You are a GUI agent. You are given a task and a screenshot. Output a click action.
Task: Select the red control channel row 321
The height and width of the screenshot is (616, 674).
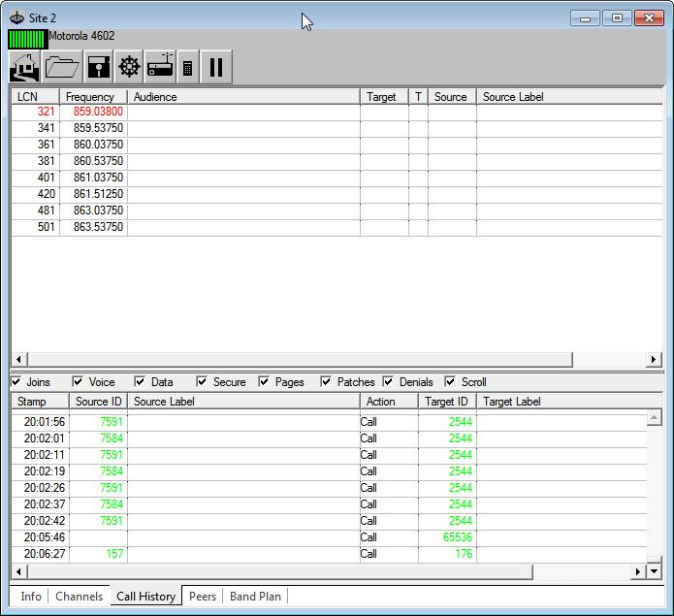[337, 112]
